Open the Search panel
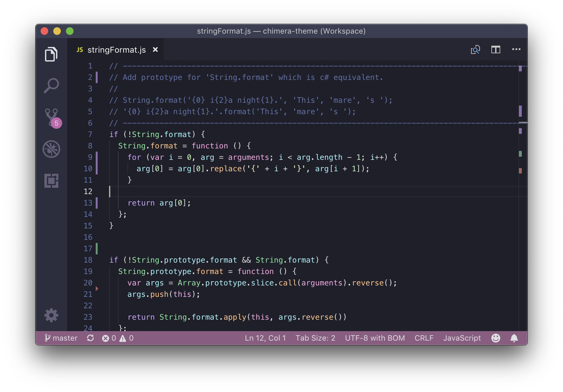Screen dimensions: 563x392 (51, 85)
